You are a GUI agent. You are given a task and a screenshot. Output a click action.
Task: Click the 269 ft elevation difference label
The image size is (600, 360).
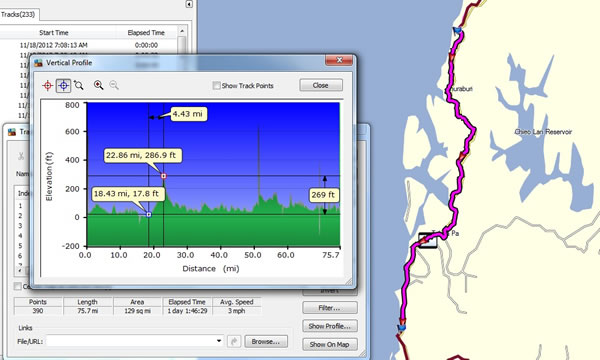[x=323, y=195]
